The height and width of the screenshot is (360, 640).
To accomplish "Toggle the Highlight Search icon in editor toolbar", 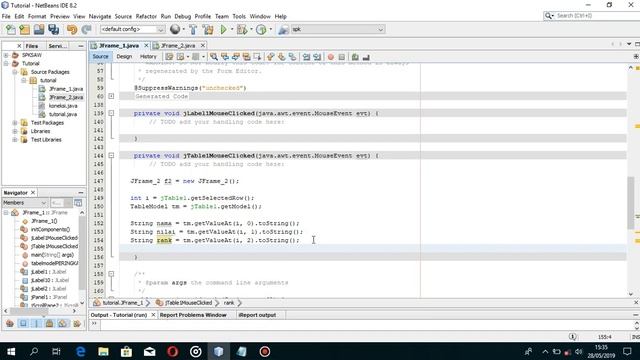I will pyautogui.click(x=247, y=57).
